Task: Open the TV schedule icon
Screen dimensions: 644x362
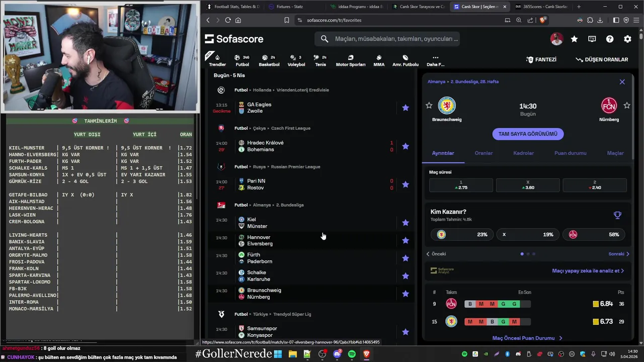Action: coord(592,39)
